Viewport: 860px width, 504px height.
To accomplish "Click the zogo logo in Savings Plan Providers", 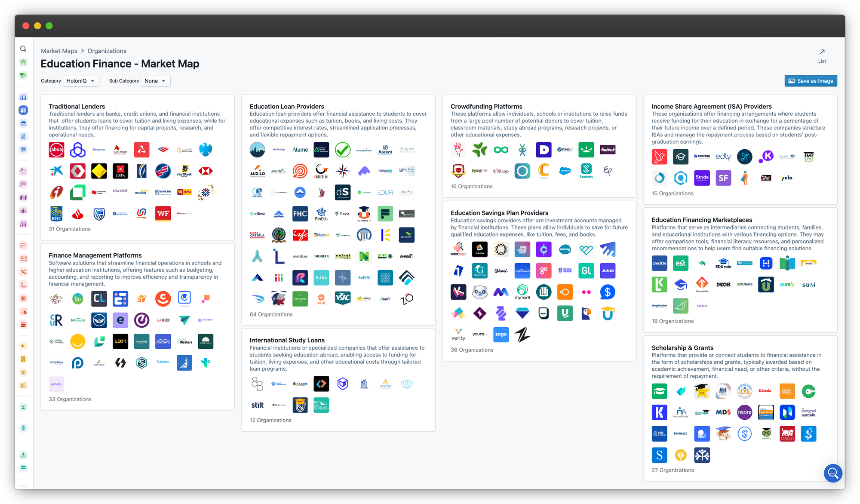I will (x=501, y=335).
